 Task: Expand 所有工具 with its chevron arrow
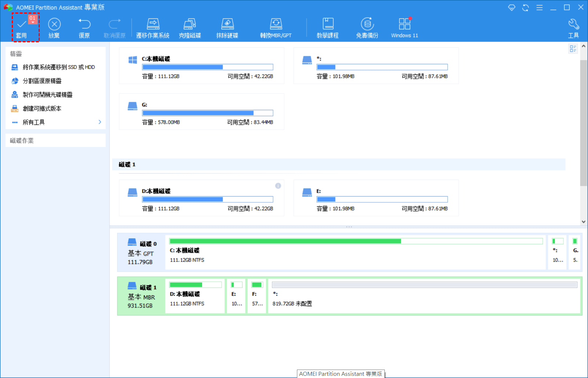pos(100,122)
